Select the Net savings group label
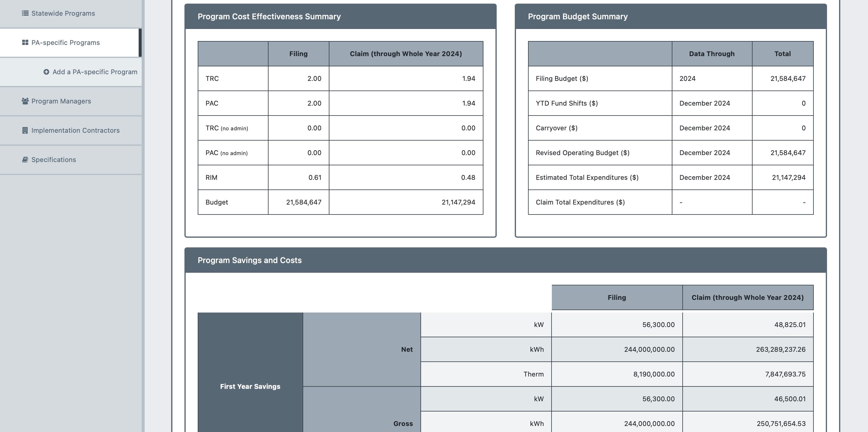 [407, 349]
